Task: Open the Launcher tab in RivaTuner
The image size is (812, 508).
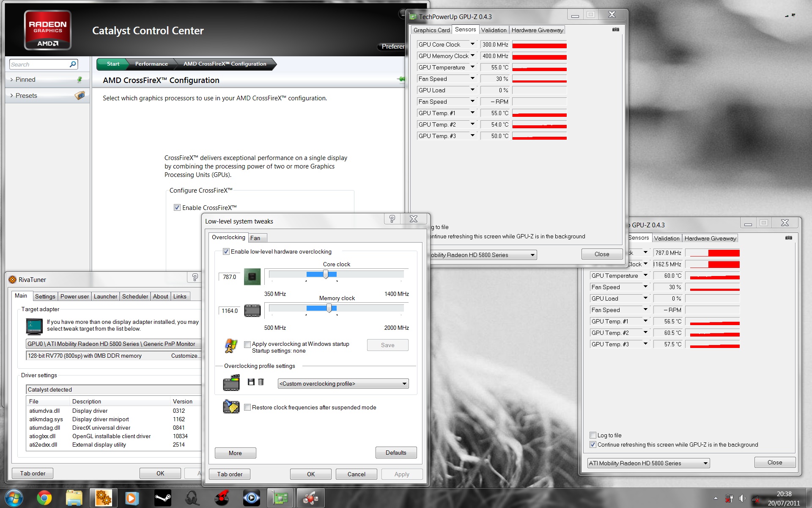Action: click(105, 296)
